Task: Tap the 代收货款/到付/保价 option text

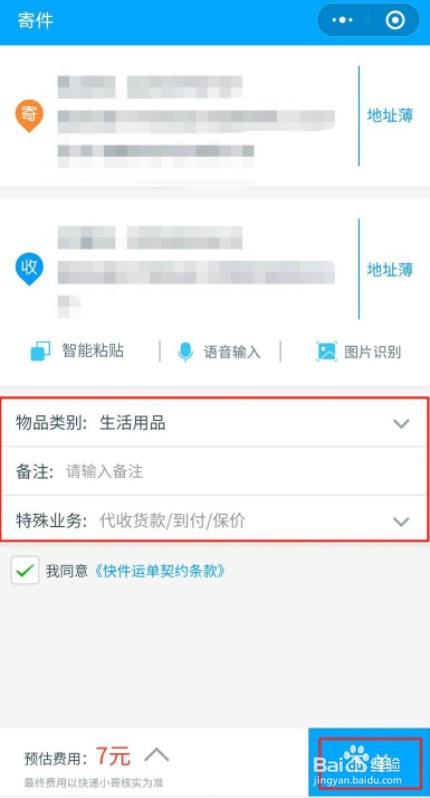Action: (173, 521)
